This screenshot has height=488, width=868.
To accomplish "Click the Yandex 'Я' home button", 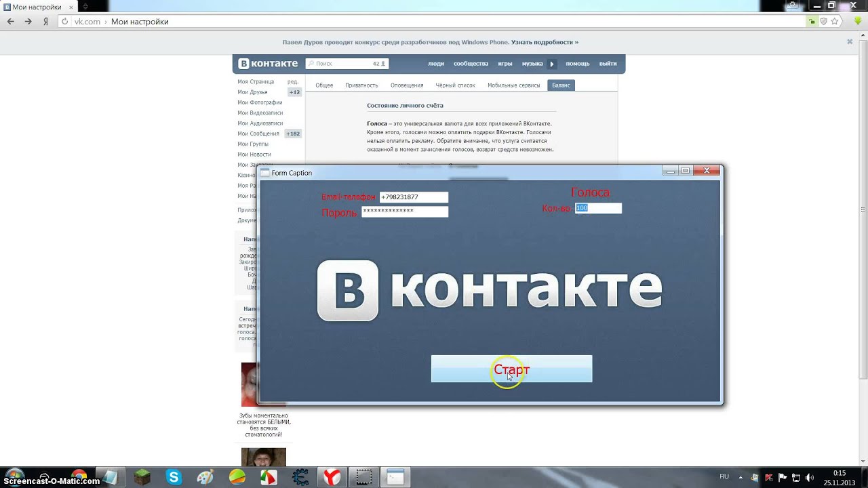I will [x=45, y=22].
